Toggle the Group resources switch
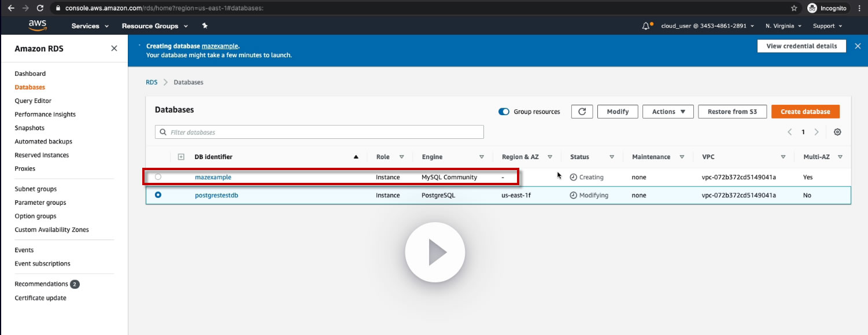 (504, 112)
